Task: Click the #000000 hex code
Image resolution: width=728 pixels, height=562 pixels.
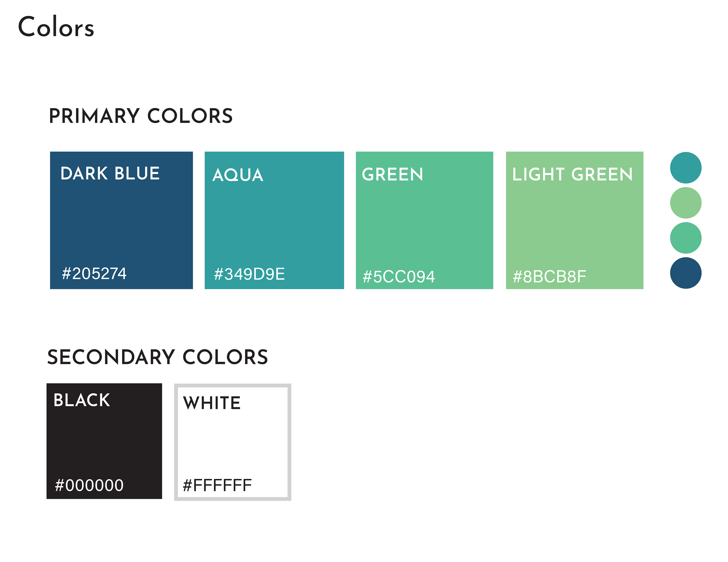Action: point(89,485)
